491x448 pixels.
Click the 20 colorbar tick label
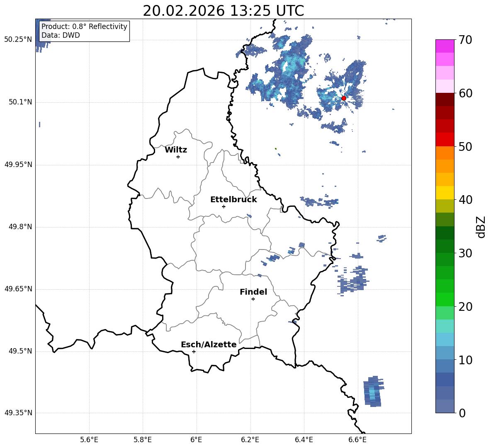coord(465,307)
